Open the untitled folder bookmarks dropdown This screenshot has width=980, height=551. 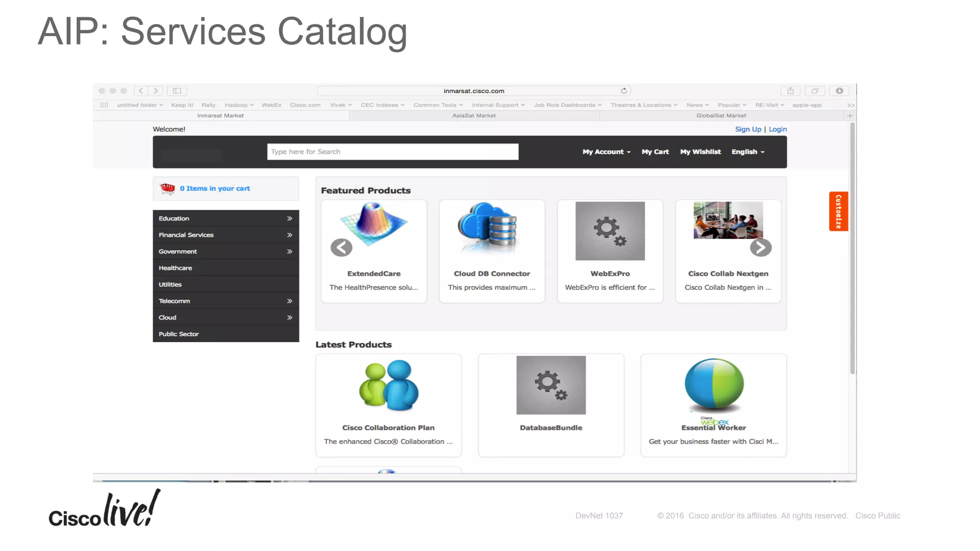(140, 105)
